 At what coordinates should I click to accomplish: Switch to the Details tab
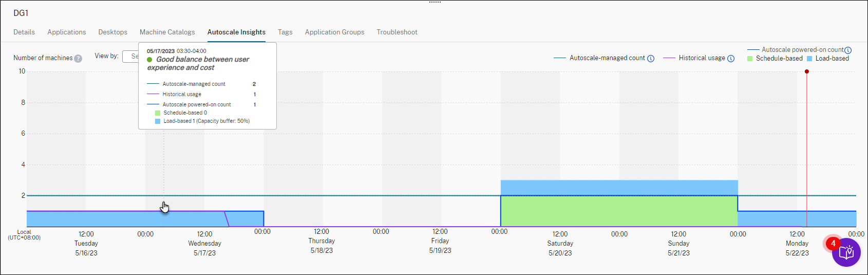coord(24,32)
